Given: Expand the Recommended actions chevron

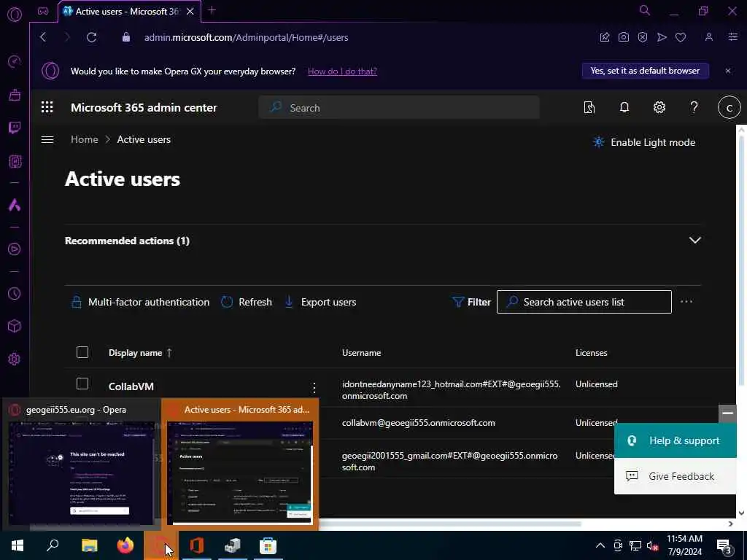Looking at the screenshot, I should tap(695, 240).
